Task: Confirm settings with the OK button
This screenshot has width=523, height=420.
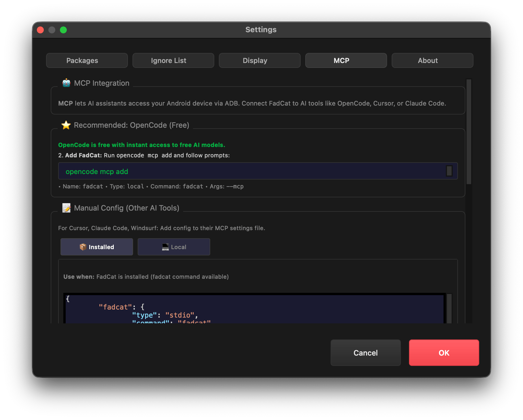Action: pyautogui.click(x=444, y=353)
